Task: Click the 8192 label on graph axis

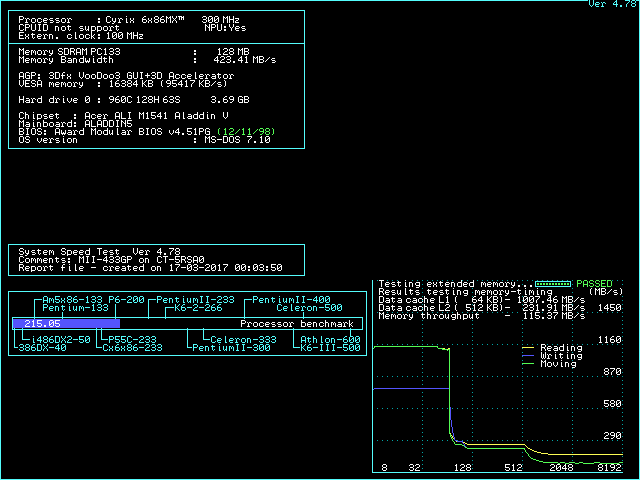Action: [x=609, y=468]
